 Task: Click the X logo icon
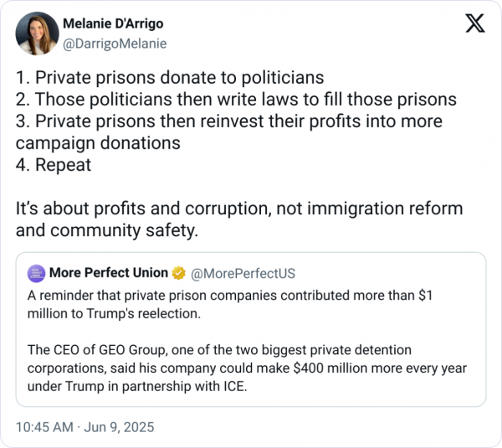click(475, 23)
